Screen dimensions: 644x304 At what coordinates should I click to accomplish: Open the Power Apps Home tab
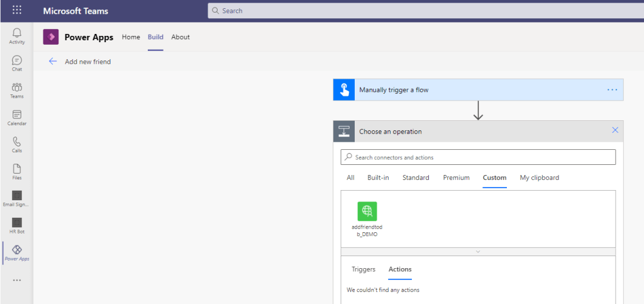point(131,37)
